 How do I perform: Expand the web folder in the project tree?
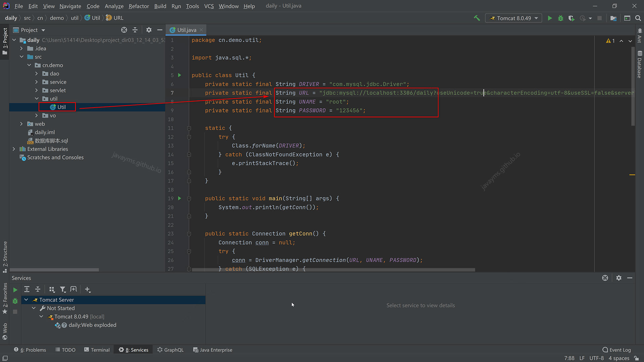(21, 124)
